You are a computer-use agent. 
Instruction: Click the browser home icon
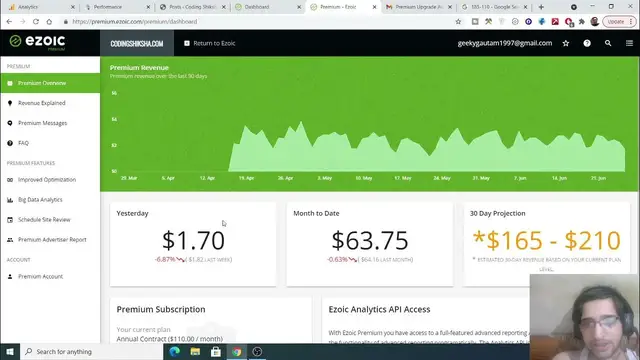pyautogui.click(x=49, y=21)
